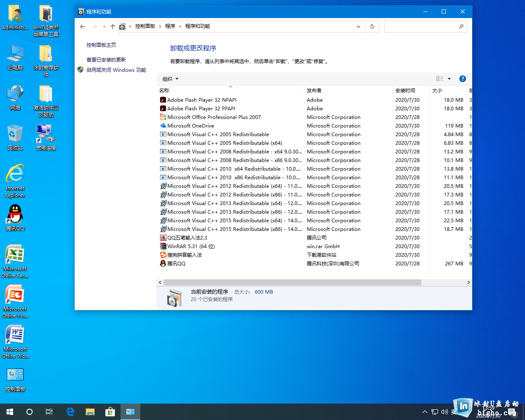Click 程序和功能 in the address breadcrumb
The height and width of the screenshot is (420, 525).
[x=198, y=26]
